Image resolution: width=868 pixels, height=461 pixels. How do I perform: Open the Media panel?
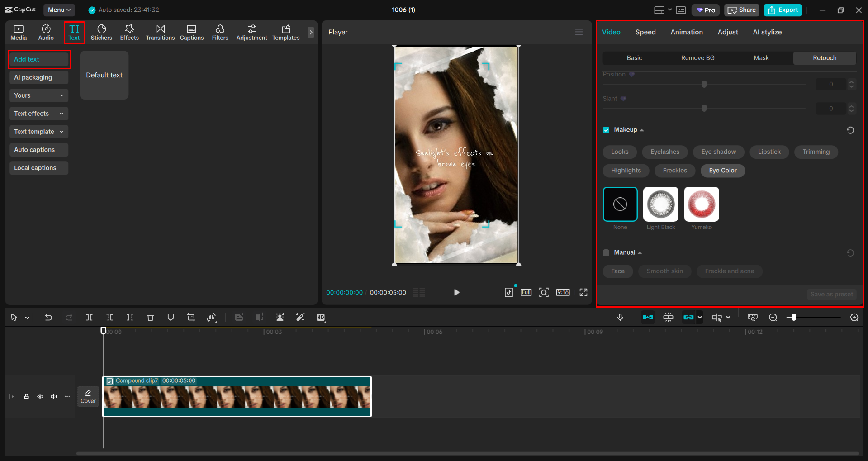point(19,32)
